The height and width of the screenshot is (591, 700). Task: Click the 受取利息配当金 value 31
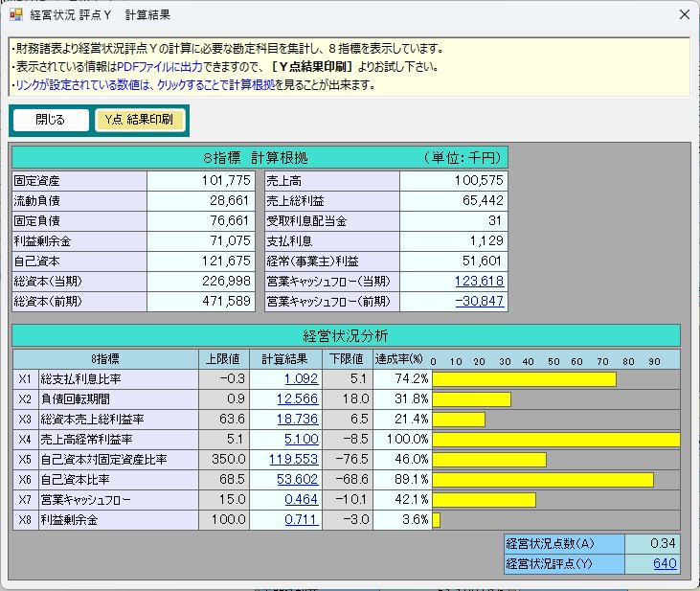[x=454, y=220]
